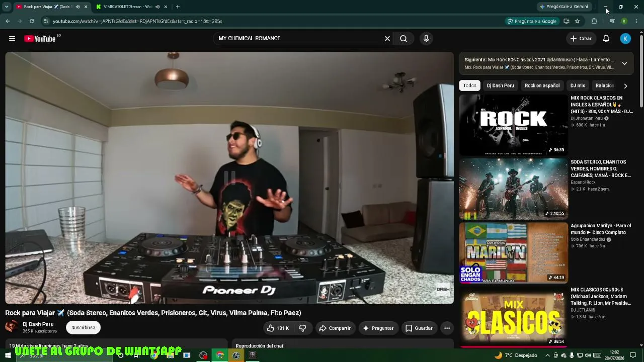Open the Chrome three-dot menu
Screen dimensions: 644x362
click(636, 21)
